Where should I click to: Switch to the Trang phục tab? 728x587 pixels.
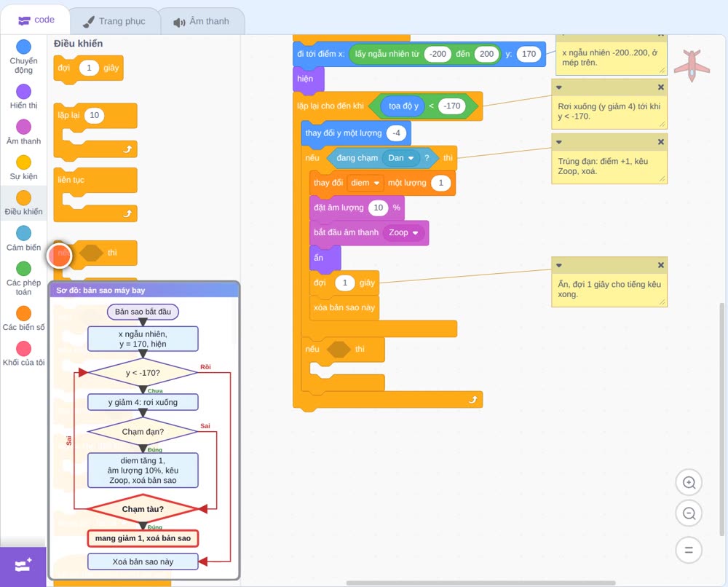point(114,21)
